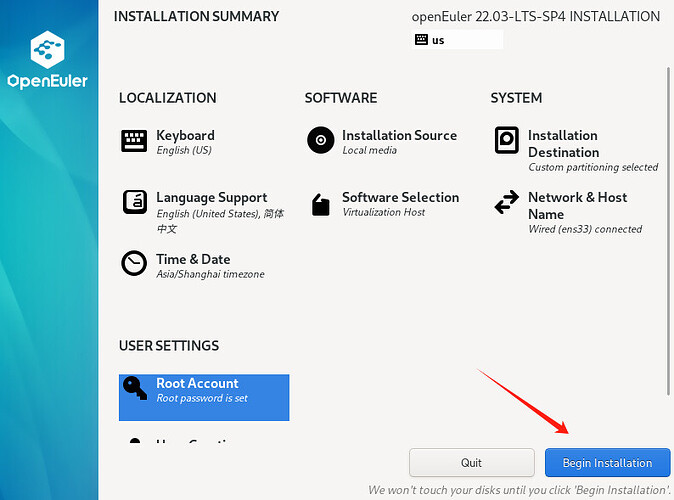The image size is (674, 500).
Task: Click the Quit button
Action: click(x=472, y=463)
